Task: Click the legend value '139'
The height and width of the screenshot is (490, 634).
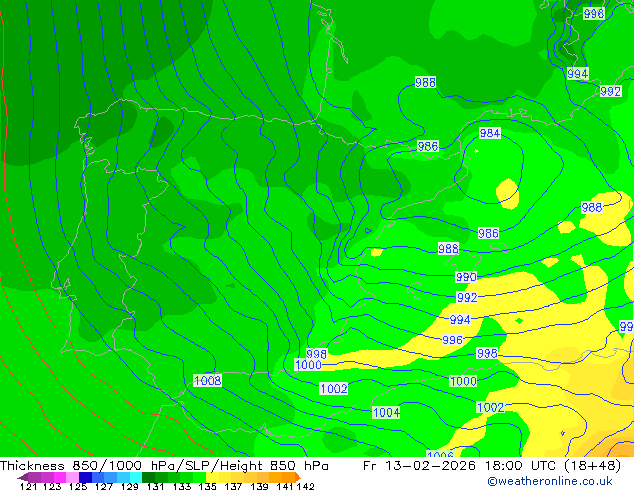Action: (259, 486)
